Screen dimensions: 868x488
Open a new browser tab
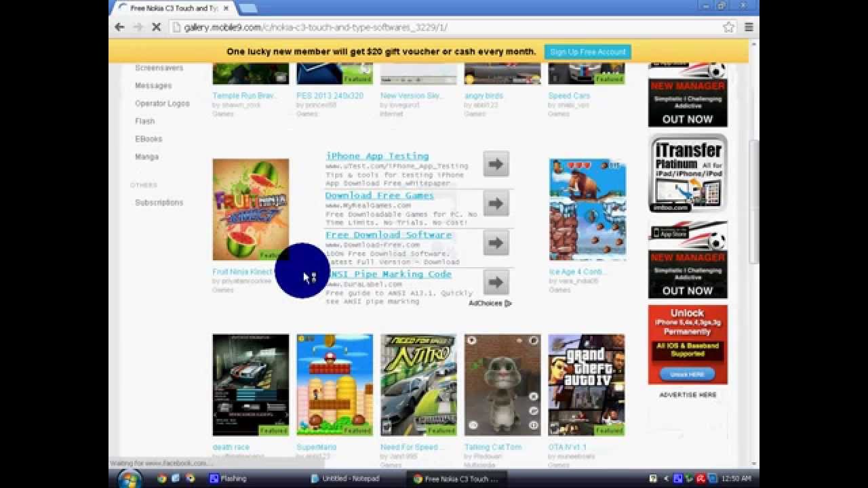(x=248, y=8)
